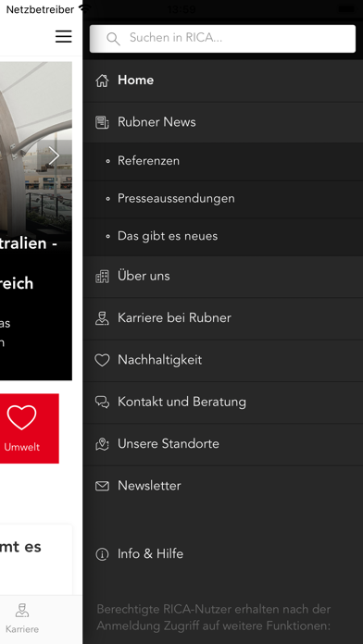Open the Nachhaltigkeit menu entry
This screenshot has height=644, width=363.
click(223, 361)
